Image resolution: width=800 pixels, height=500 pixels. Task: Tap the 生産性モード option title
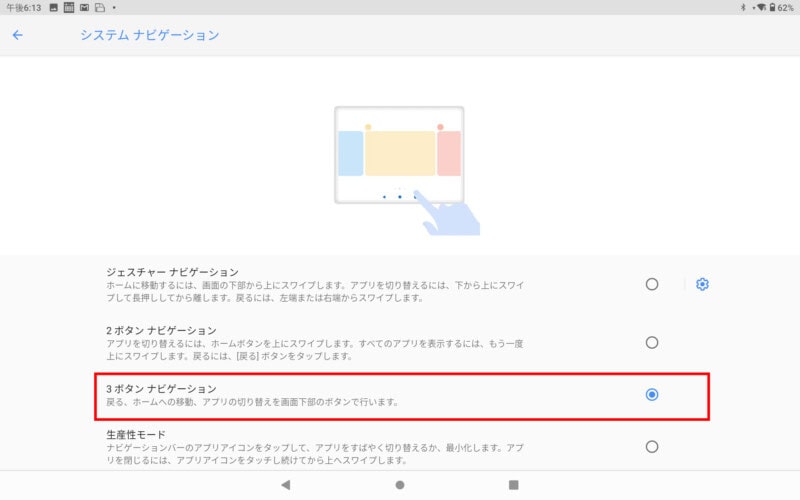[138, 435]
